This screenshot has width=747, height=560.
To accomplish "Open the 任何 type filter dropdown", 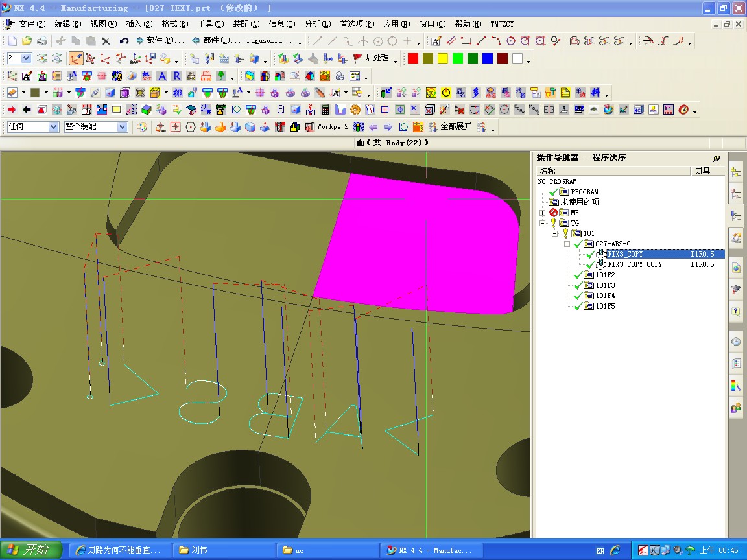I will (54, 126).
